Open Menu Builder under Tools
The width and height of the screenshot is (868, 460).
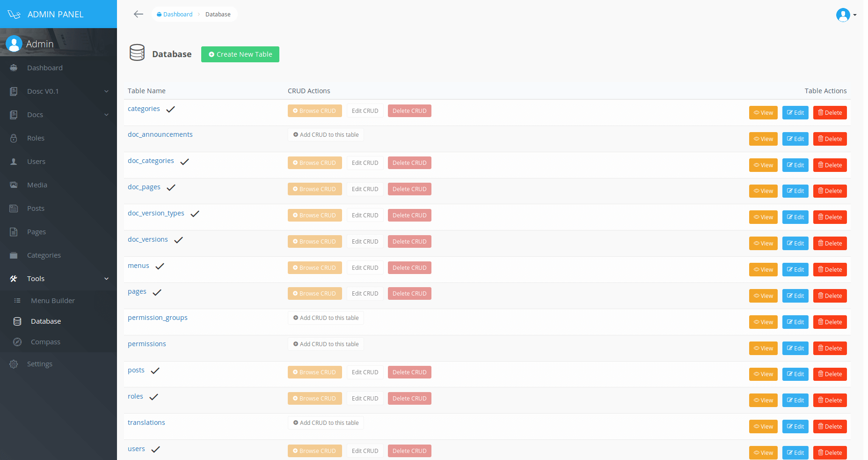coord(58,301)
